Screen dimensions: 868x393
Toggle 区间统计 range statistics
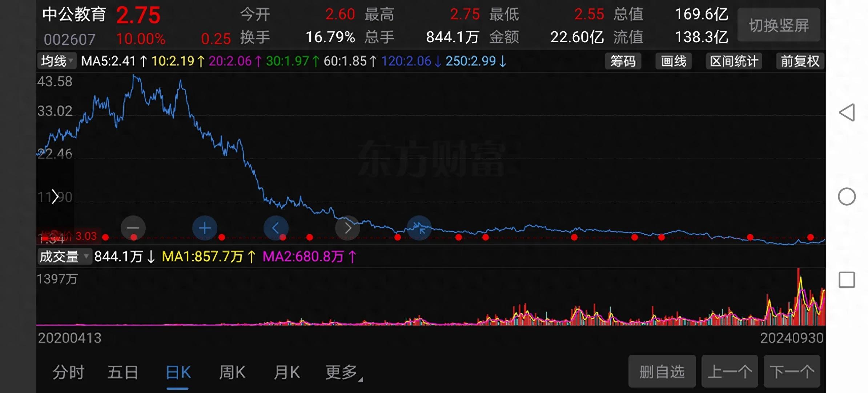[734, 61]
